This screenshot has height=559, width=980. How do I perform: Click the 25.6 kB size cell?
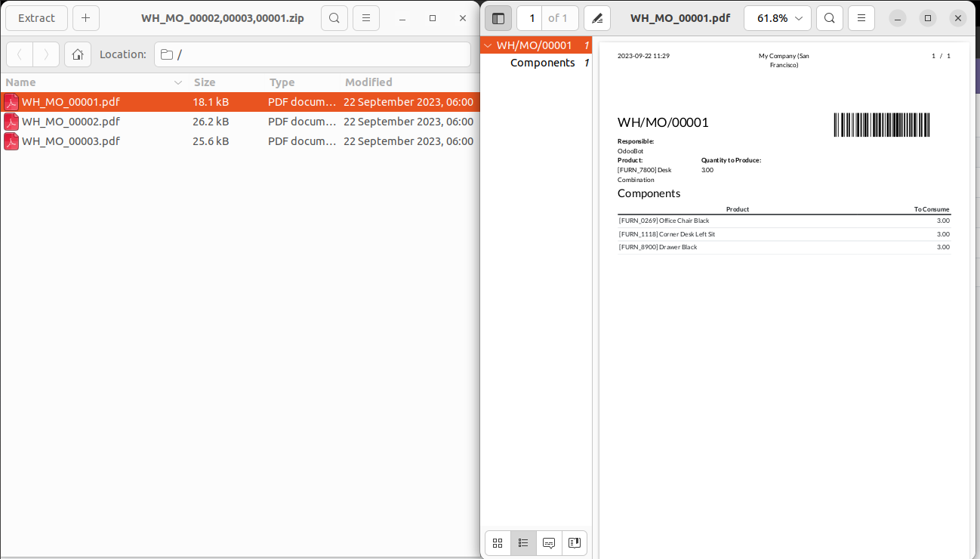pyautogui.click(x=211, y=141)
